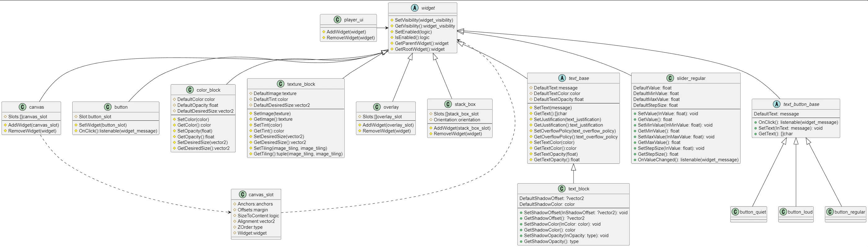Viewport: 868px width, 247px height.
Task: Select the 'C' icon of color_block class
Action: point(190,90)
